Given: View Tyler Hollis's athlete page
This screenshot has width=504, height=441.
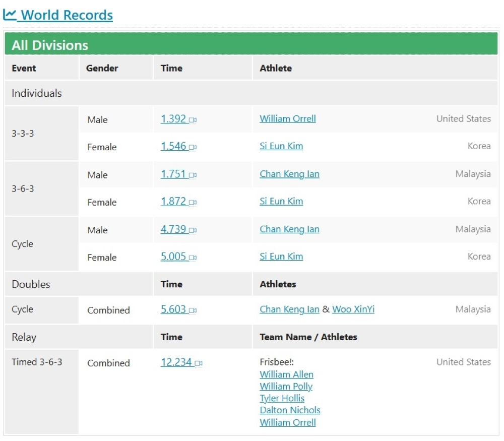Looking at the screenshot, I should [x=283, y=398].
